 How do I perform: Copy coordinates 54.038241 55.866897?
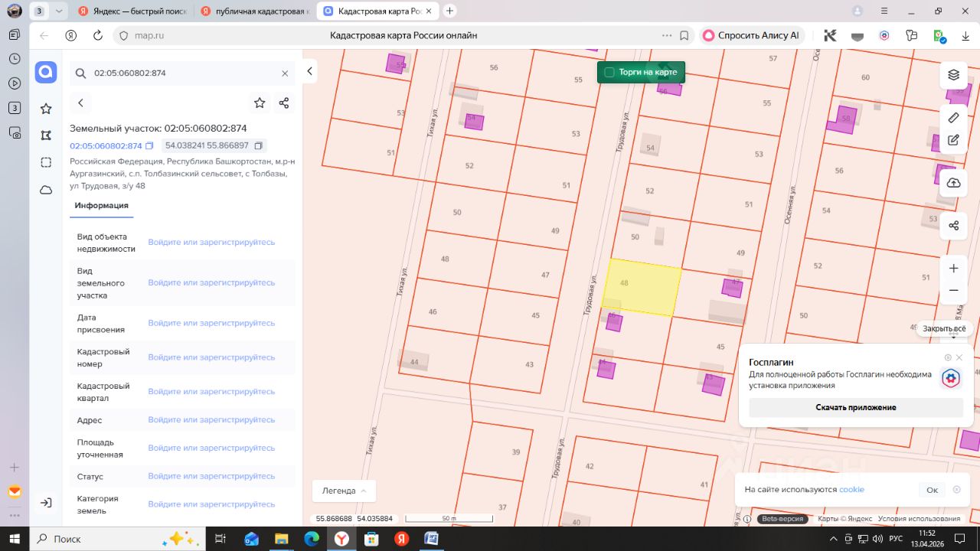(258, 145)
